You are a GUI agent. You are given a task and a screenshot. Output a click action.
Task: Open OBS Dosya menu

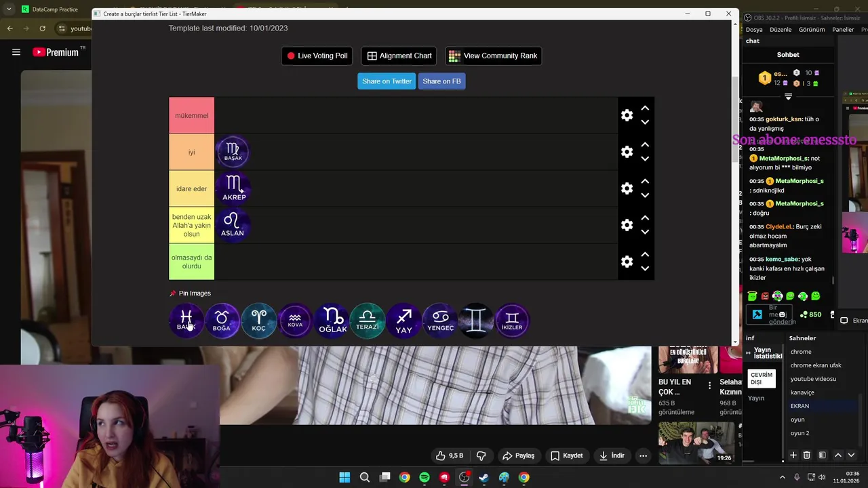coord(754,30)
